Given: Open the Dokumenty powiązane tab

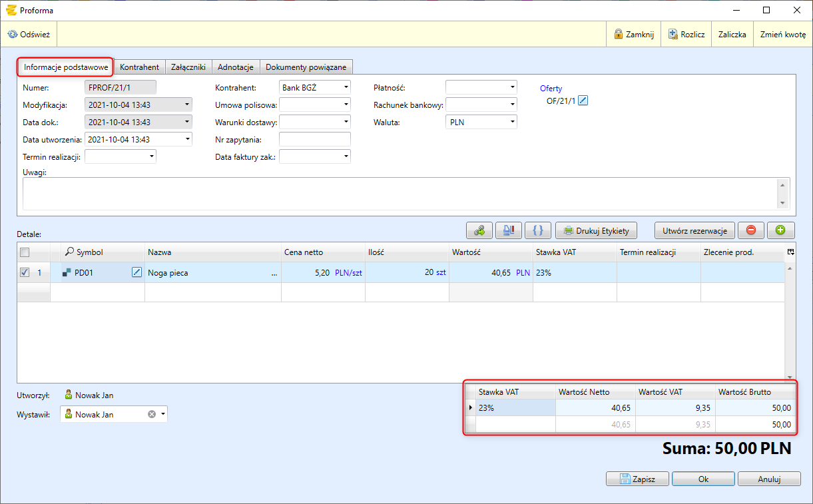Looking at the screenshot, I should tap(306, 67).
